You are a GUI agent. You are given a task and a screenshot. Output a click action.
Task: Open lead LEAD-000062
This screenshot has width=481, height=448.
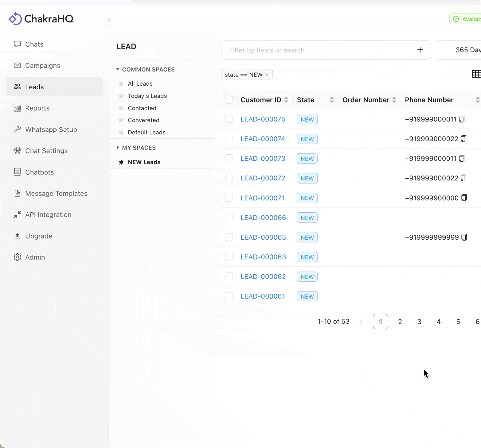[x=263, y=276]
